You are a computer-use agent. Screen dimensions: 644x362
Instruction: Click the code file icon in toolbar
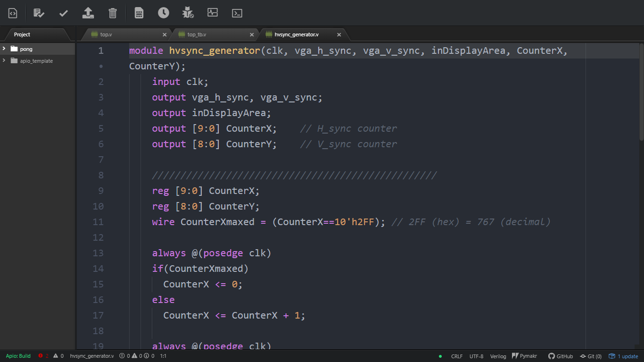click(13, 13)
